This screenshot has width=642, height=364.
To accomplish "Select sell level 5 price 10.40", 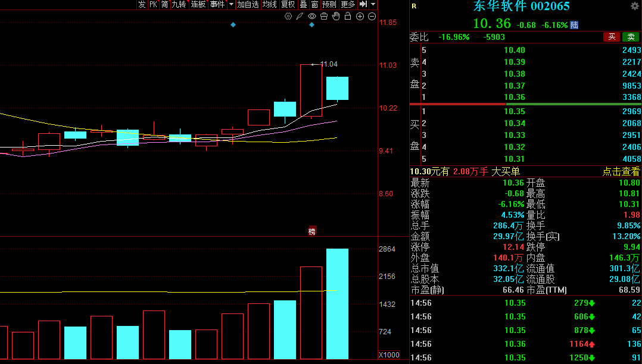I will pyautogui.click(x=515, y=51).
